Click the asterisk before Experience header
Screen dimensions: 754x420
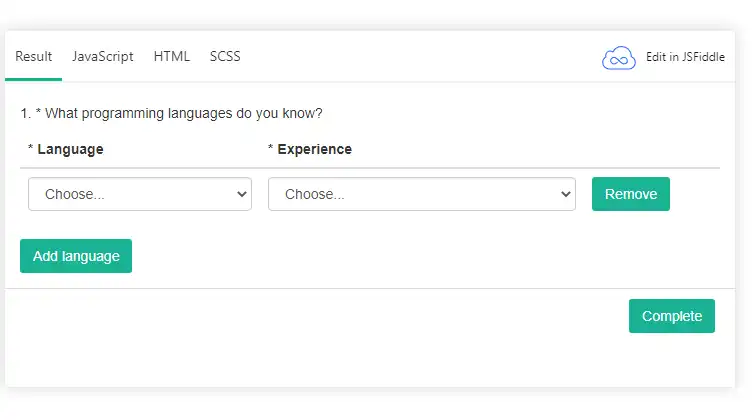click(271, 150)
